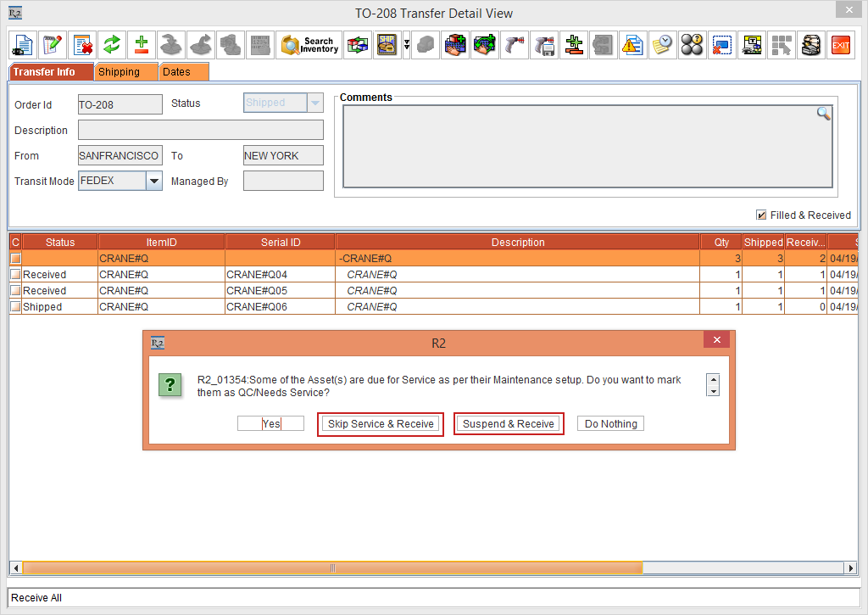The width and height of the screenshot is (868, 615).
Task: Click the document with red X icon
Action: pyautogui.click(x=81, y=45)
